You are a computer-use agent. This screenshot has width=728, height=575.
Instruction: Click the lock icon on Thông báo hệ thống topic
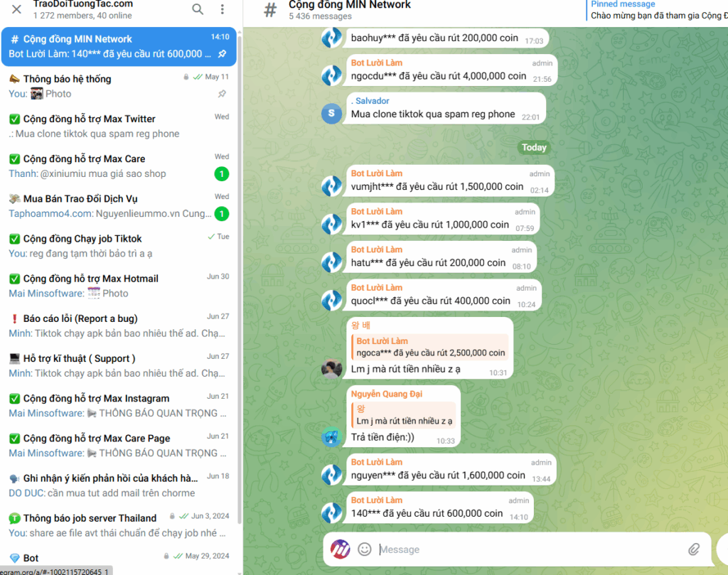click(x=186, y=77)
